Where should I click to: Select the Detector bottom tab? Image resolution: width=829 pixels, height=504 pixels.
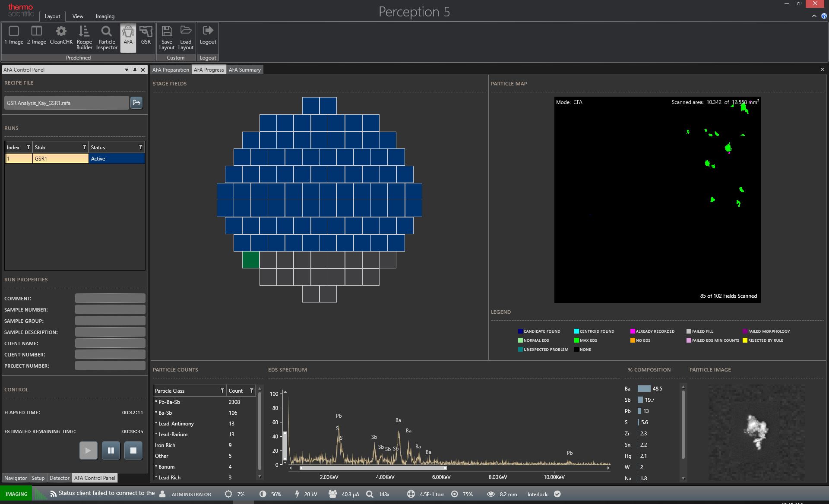click(x=59, y=478)
